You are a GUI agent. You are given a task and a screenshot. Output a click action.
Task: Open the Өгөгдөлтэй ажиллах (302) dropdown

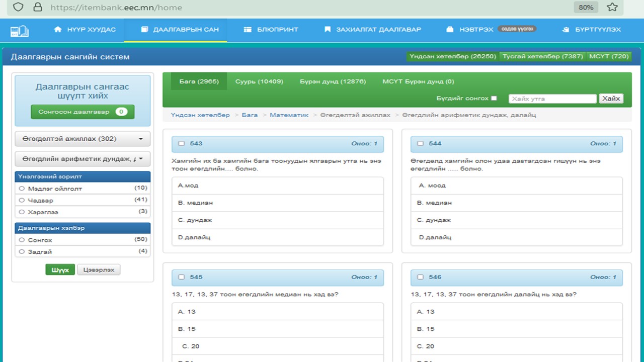click(83, 139)
